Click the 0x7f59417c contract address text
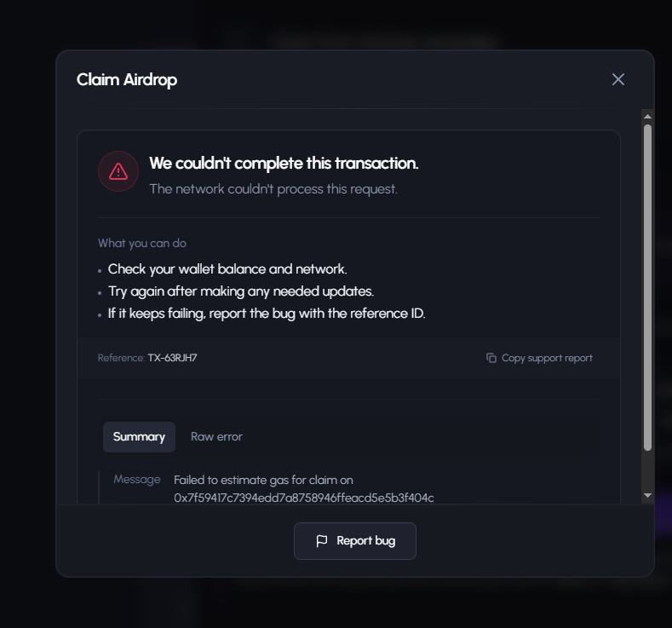Screen dimensions: 672x628 pos(304,498)
